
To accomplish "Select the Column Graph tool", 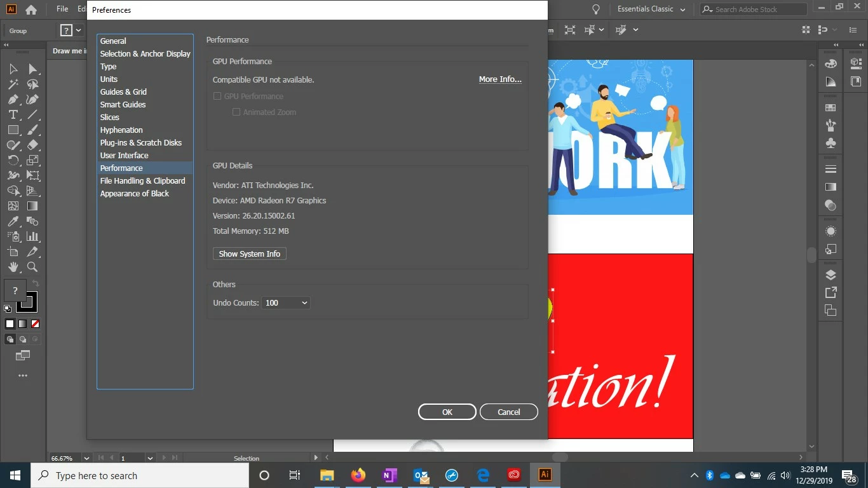I will [33, 236].
